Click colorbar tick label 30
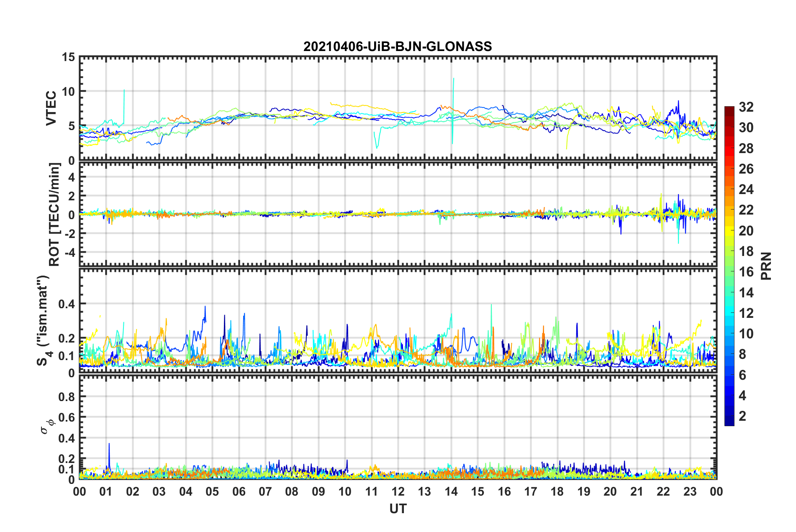The image size is (796, 532). pyautogui.click(x=746, y=128)
